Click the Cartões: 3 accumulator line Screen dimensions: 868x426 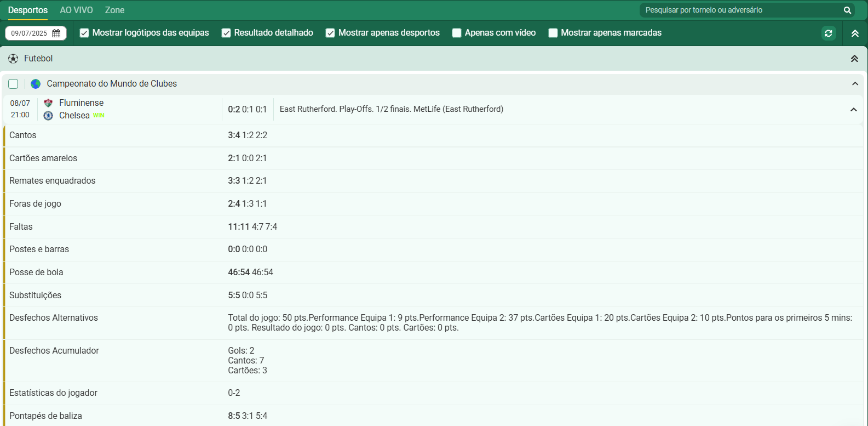pos(248,371)
